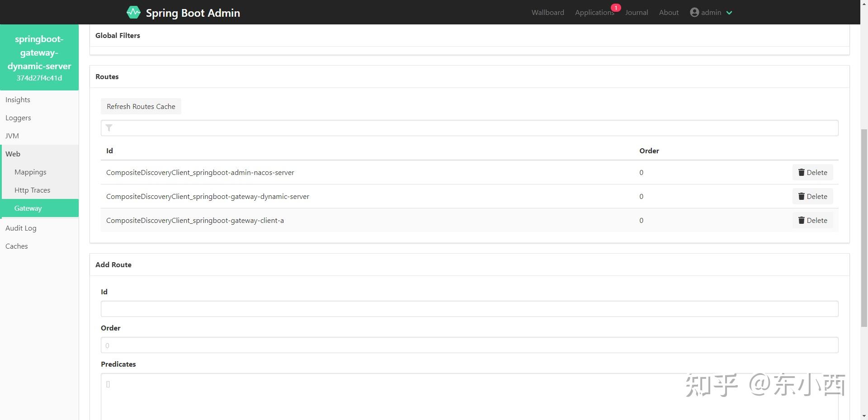868x420 pixels.
Task: Navigate to Http Traces under Web
Action: 32,190
